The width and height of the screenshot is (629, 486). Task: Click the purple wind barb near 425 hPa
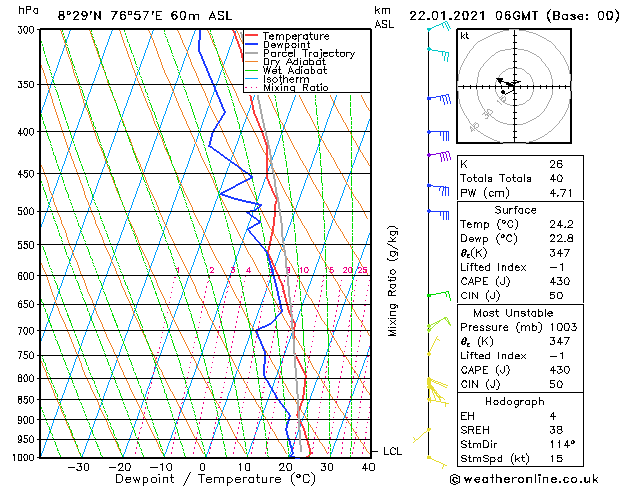[x=440, y=156]
